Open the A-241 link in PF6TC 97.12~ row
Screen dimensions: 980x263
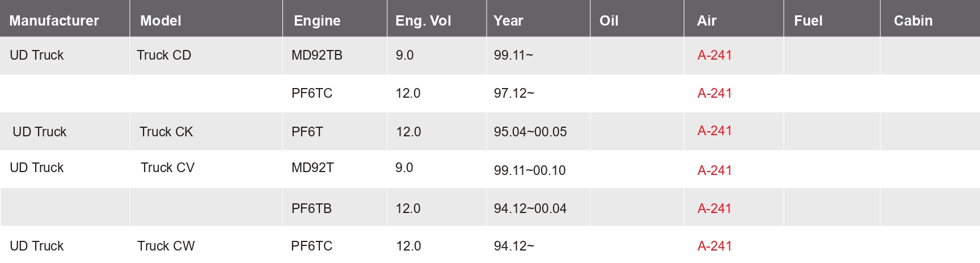(715, 93)
